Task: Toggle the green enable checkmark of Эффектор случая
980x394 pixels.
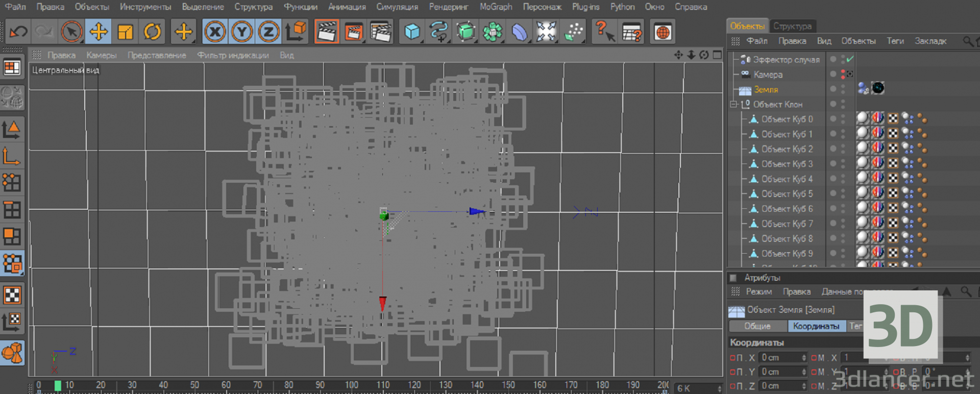Action: [850, 59]
